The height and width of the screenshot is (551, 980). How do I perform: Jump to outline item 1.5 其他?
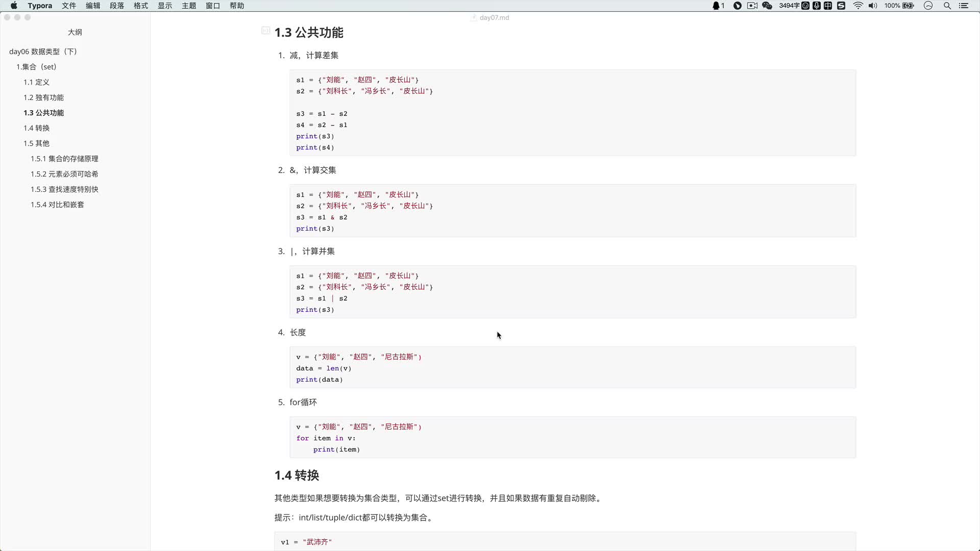point(36,143)
